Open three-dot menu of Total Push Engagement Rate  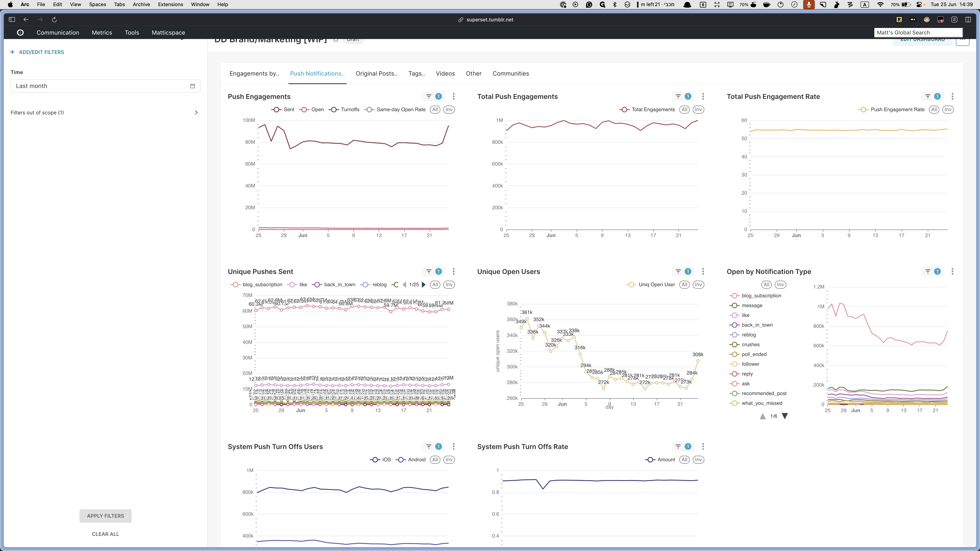(x=952, y=97)
